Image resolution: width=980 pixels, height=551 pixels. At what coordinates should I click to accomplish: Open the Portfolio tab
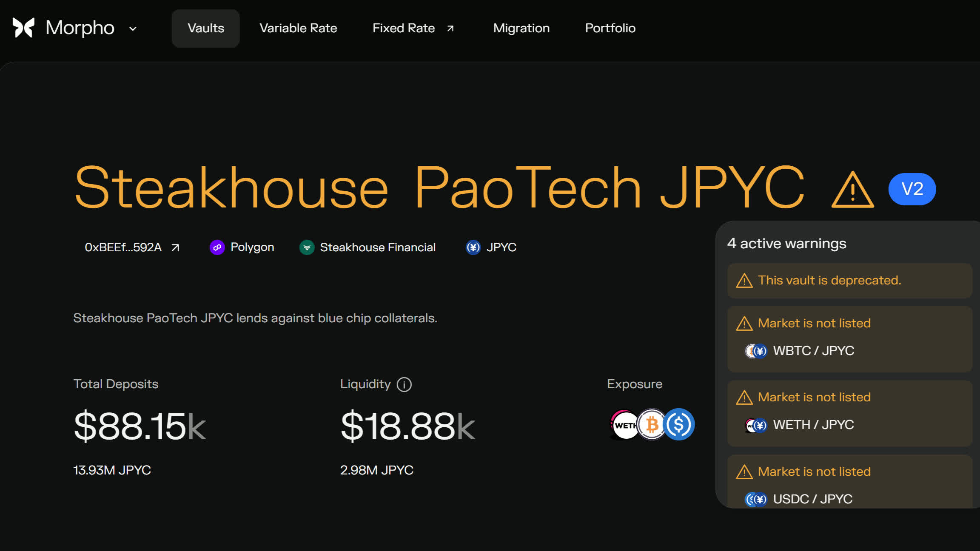coord(610,28)
